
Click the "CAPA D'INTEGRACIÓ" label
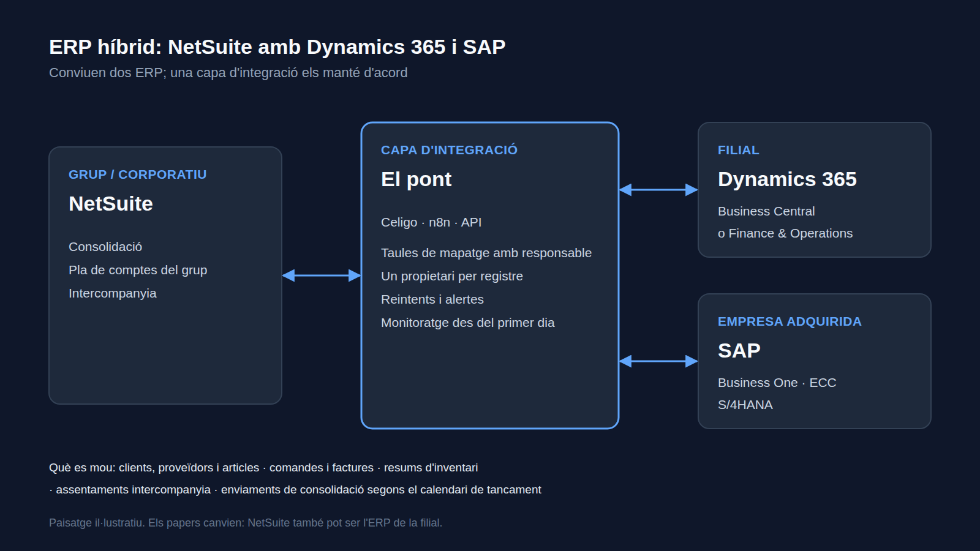(449, 150)
